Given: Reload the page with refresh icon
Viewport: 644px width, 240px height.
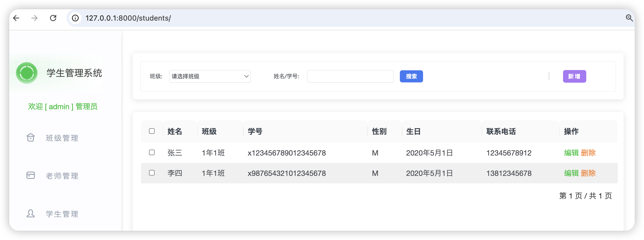Looking at the screenshot, I should click(53, 18).
